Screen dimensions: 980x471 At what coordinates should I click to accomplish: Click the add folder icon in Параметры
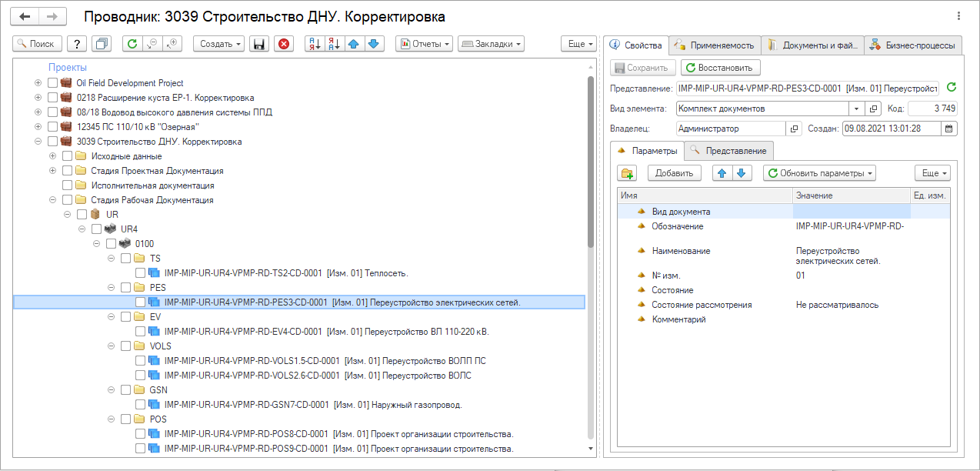pos(628,173)
